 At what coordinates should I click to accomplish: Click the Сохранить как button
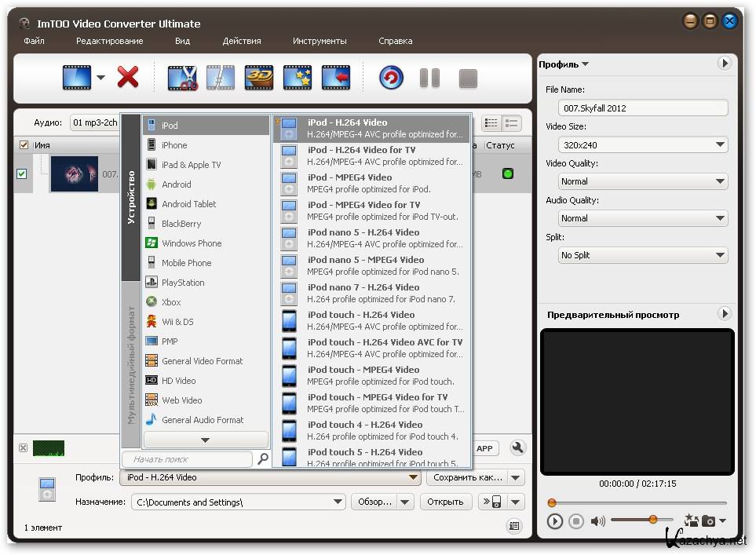467,477
